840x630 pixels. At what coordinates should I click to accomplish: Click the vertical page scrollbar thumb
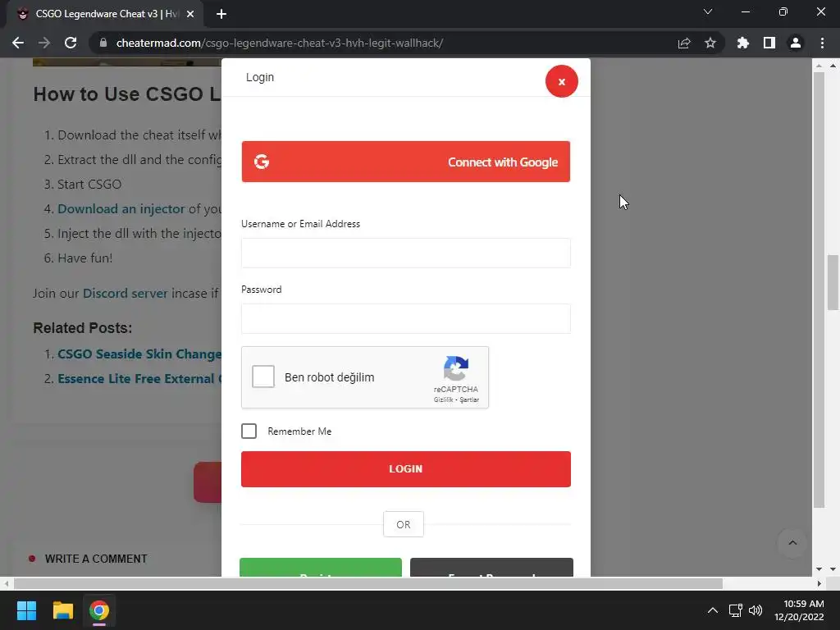(833, 282)
